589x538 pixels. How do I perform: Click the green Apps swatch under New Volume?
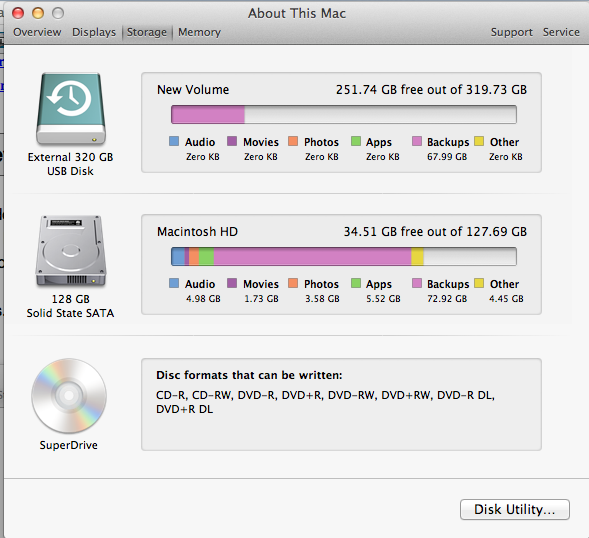(356, 141)
